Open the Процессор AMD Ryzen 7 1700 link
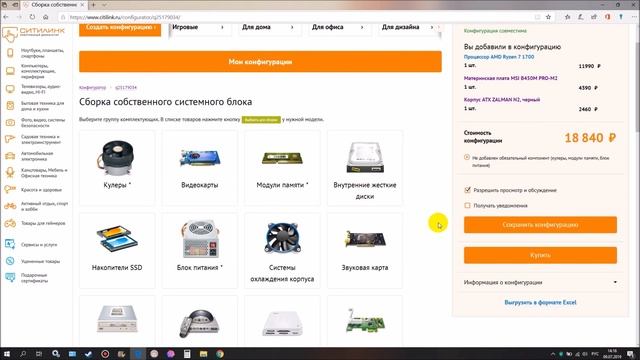 [499, 57]
